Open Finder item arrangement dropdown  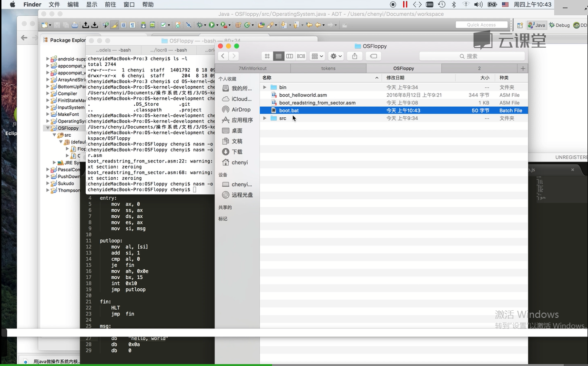point(317,56)
